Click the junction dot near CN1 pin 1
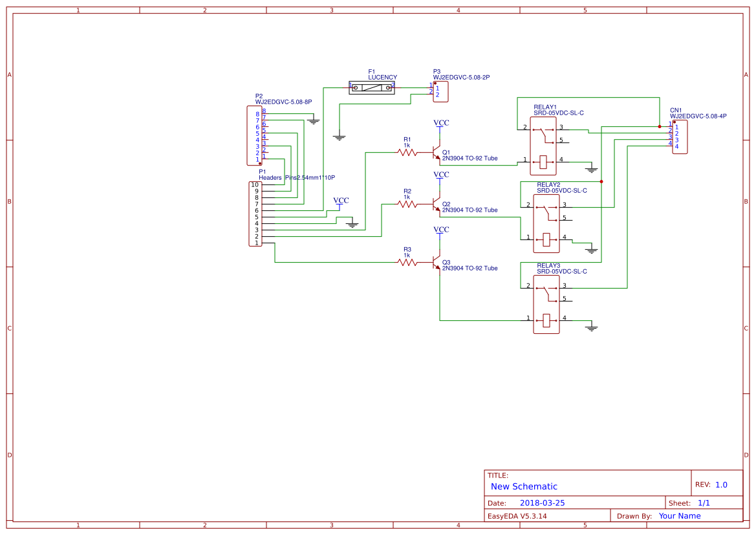 [x=660, y=127]
